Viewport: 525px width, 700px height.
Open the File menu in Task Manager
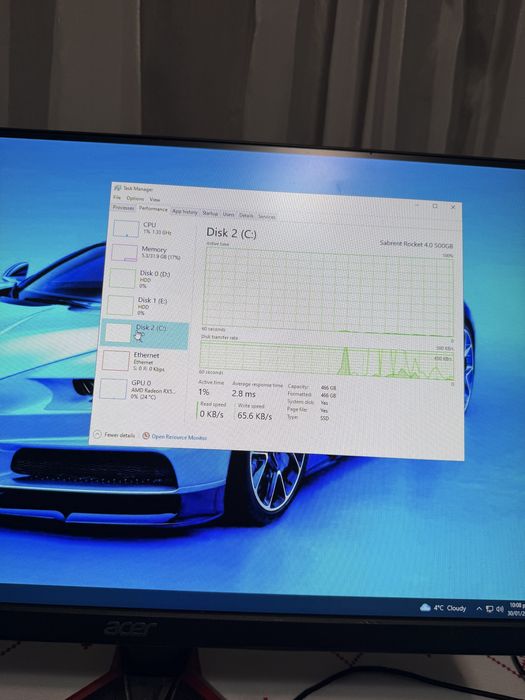tap(117, 197)
